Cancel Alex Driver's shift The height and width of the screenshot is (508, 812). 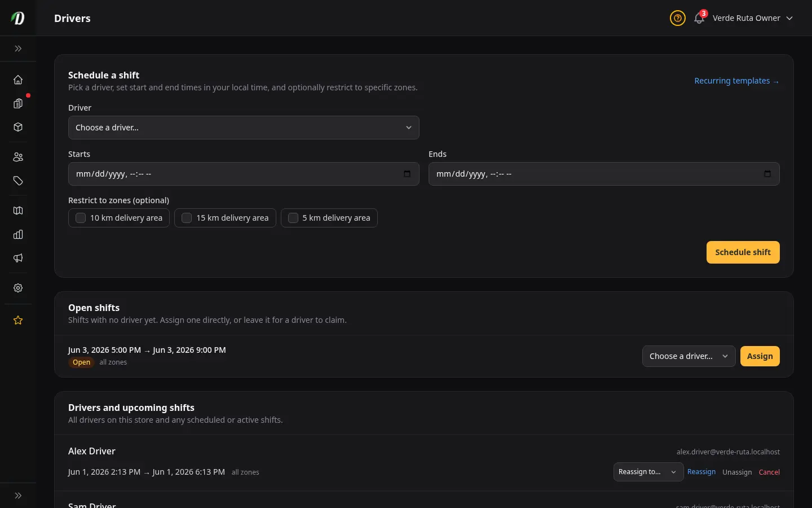tap(769, 472)
